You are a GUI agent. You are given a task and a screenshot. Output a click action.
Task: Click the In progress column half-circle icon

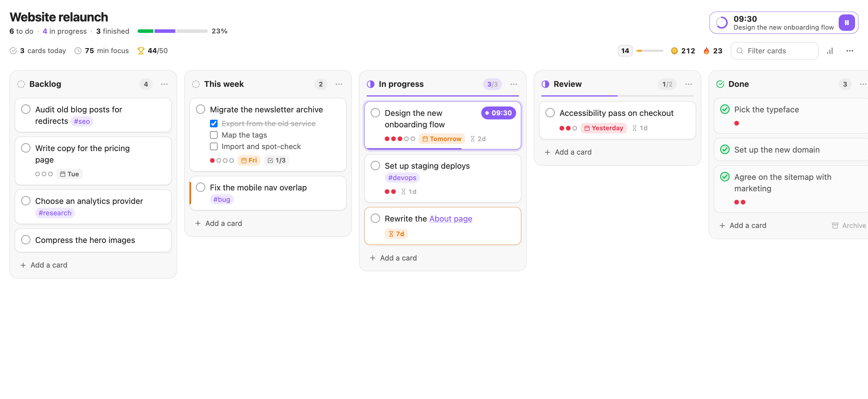point(370,84)
